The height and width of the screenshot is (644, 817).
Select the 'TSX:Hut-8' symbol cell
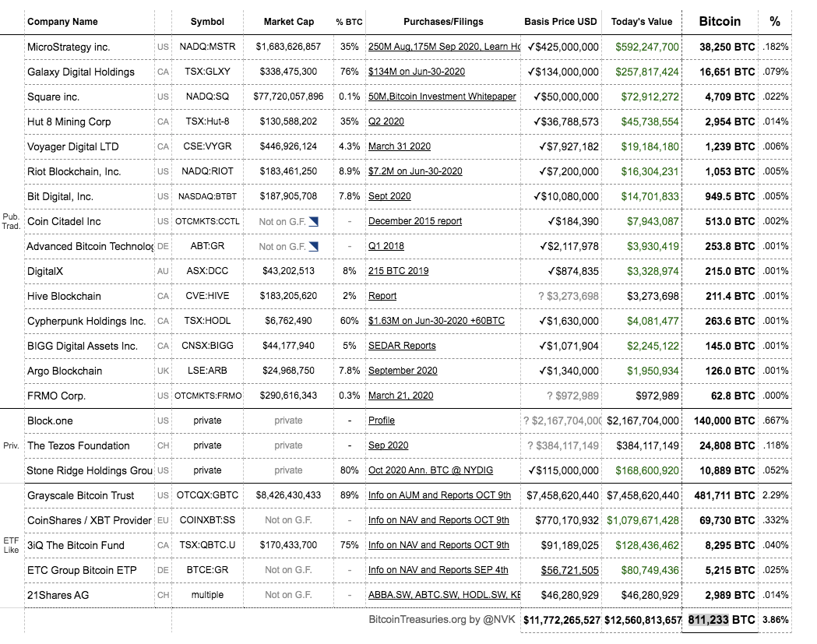pyautogui.click(x=207, y=121)
